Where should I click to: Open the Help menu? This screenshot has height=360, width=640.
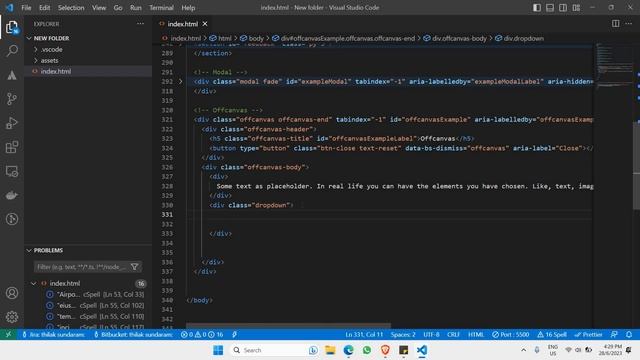tap(188, 7)
